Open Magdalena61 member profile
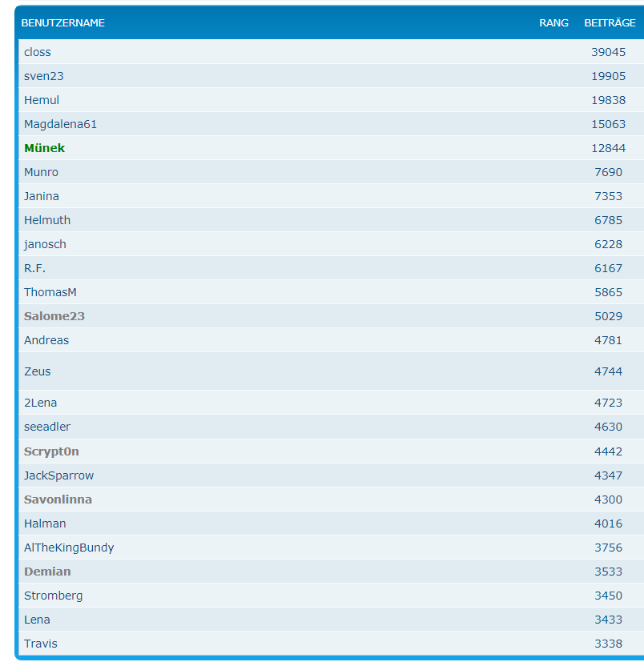 61,124
